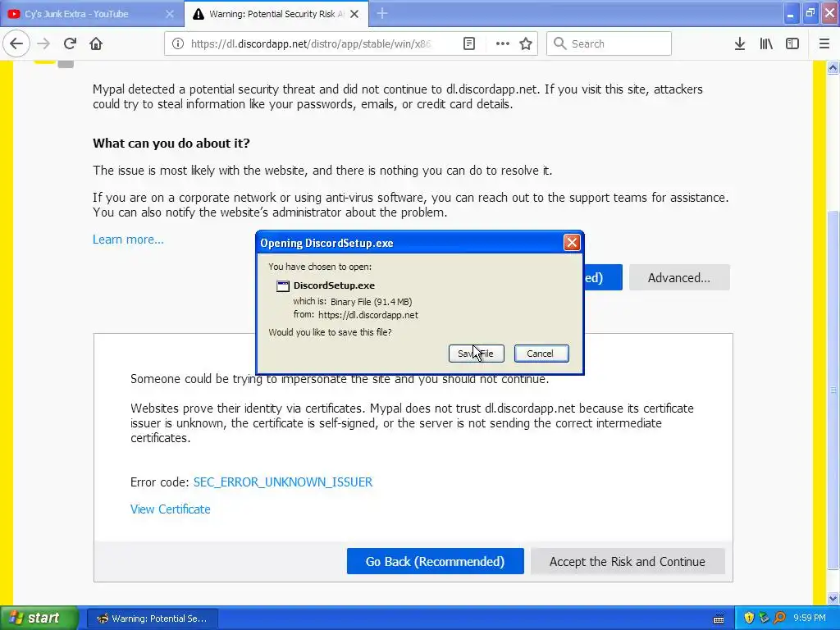Click the Advanced... button
The height and width of the screenshot is (630, 840).
click(679, 277)
